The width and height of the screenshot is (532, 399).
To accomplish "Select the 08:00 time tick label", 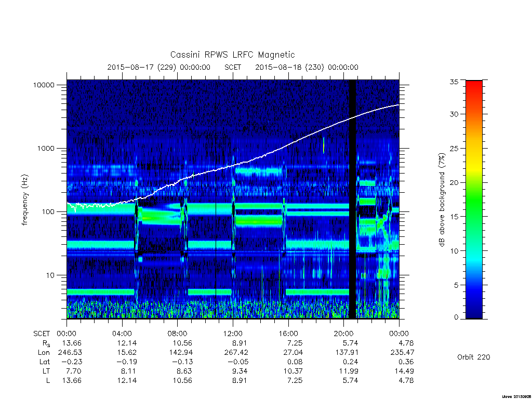I will [178, 334].
